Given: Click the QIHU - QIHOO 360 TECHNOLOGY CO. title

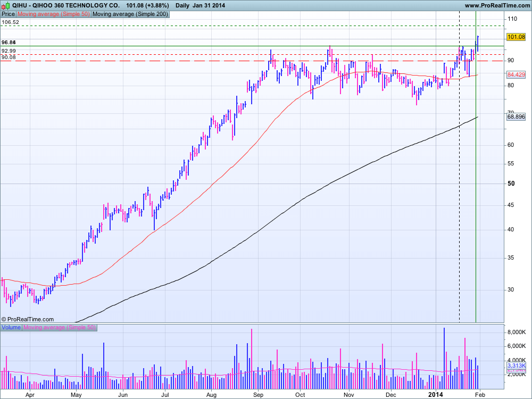Looking at the screenshot, I should tap(65, 5).
